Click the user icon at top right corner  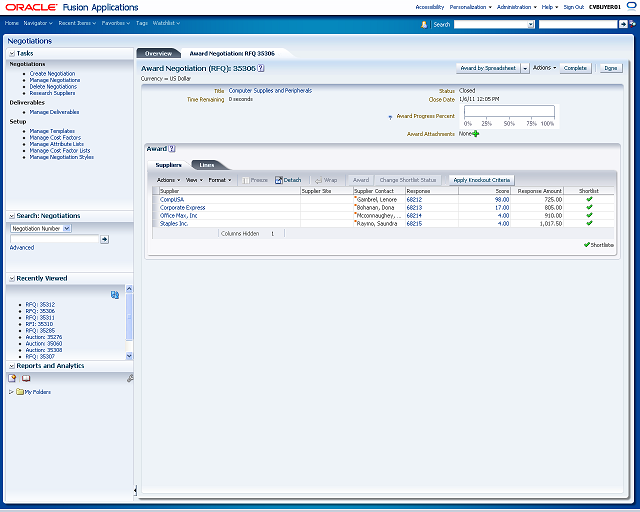(631, 7)
